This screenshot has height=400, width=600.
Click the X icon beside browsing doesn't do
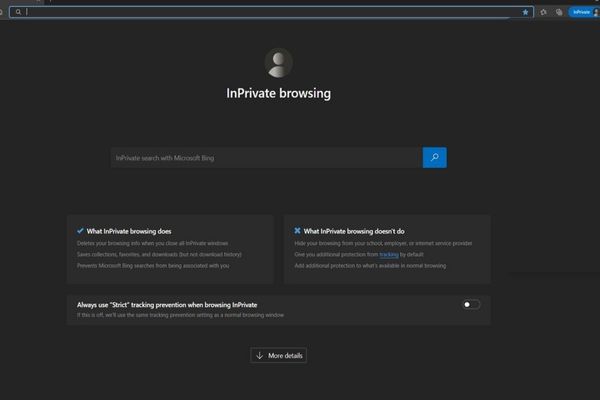(297, 231)
